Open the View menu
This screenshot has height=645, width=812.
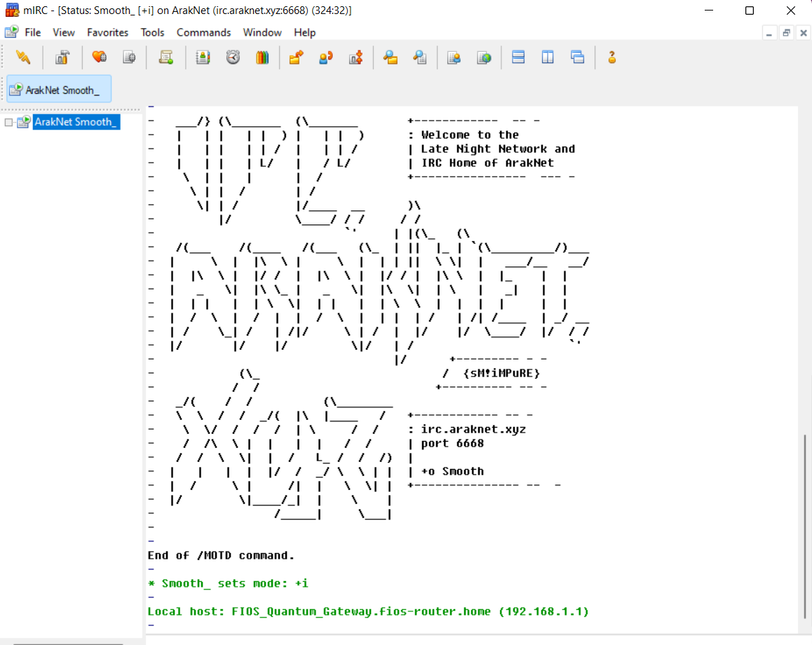point(64,32)
